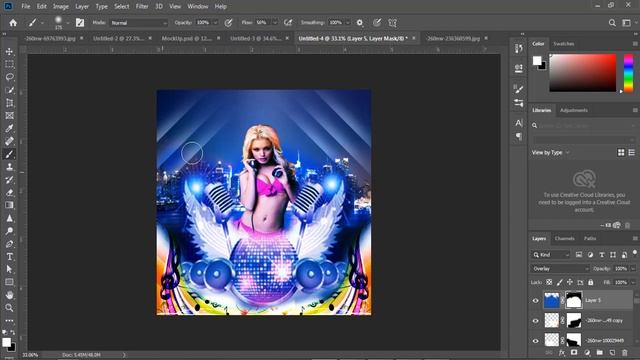Switch to the Paths tab
Viewport: 640px width, 360px height.
(590, 239)
